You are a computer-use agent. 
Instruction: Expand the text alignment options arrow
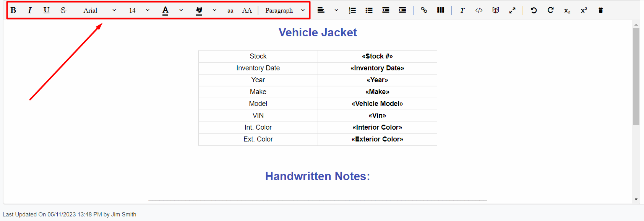[336, 10]
